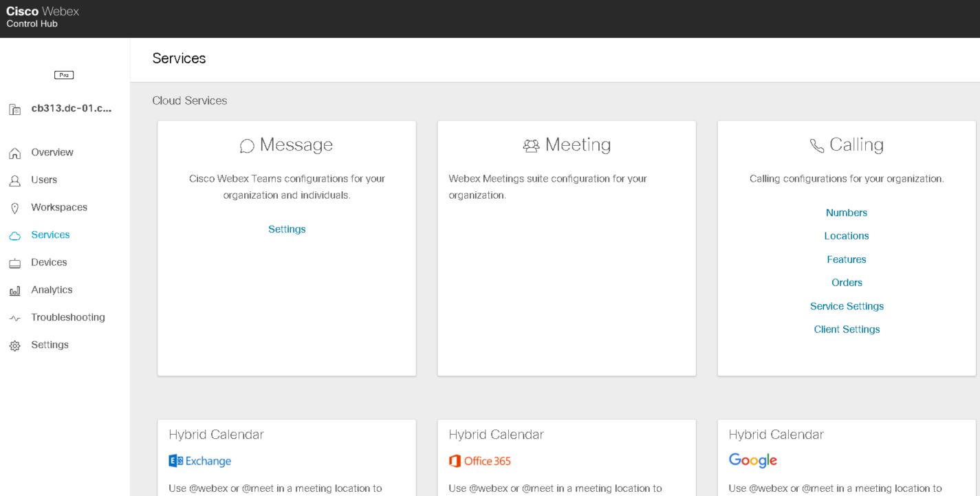Screen dimensions: 980x496
Task: Open Locations in the Calling card
Action: pyautogui.click(x=846, y=236)
